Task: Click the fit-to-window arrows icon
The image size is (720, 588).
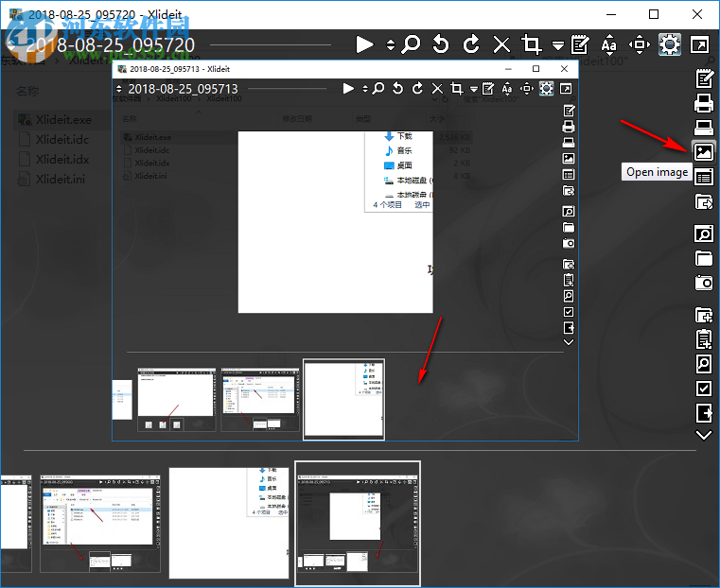Action: click(x=640, y=44)
